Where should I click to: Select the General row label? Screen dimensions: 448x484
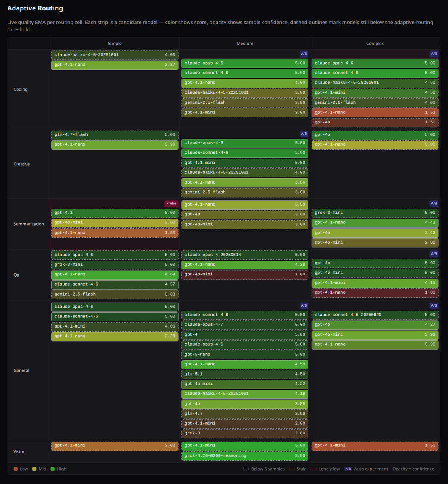click(21, 371)
